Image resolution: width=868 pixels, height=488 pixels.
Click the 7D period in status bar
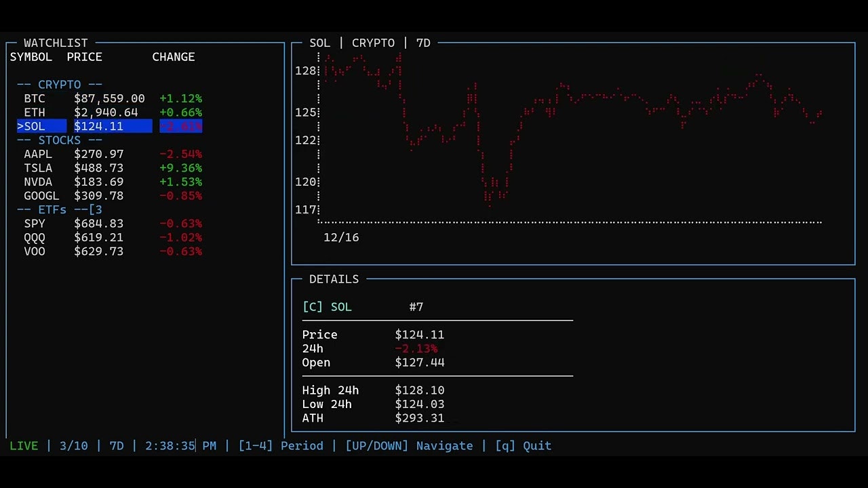117,446
